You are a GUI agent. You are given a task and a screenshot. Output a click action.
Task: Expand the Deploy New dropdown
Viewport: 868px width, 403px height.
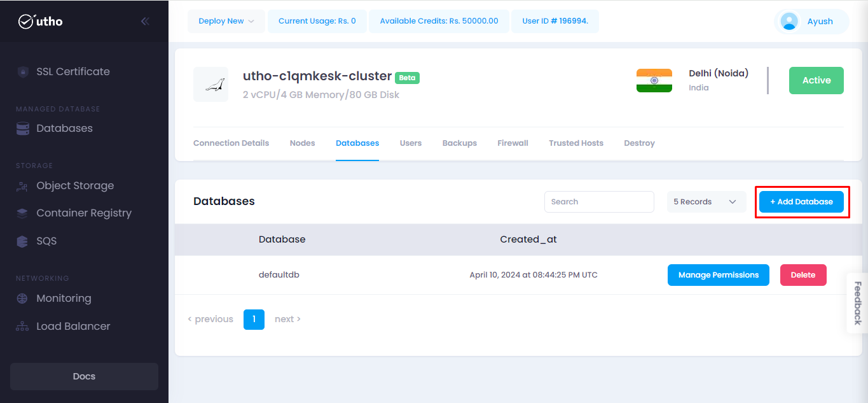pos(226,21)
